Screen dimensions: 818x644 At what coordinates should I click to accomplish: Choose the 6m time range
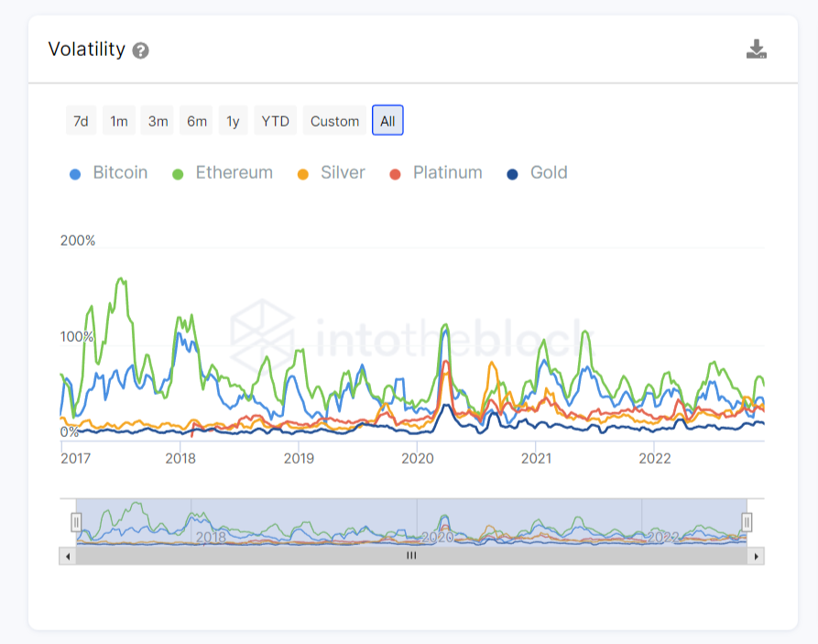(196, 121)
